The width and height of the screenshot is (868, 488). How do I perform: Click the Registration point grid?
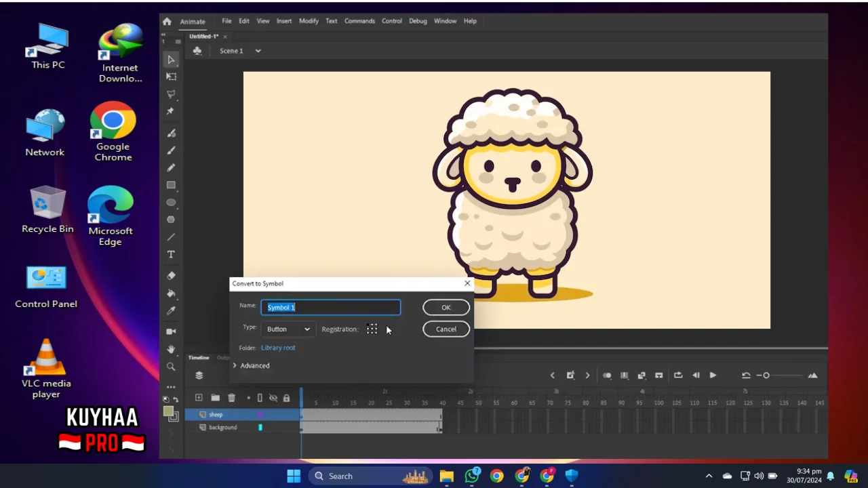[372, 329]
